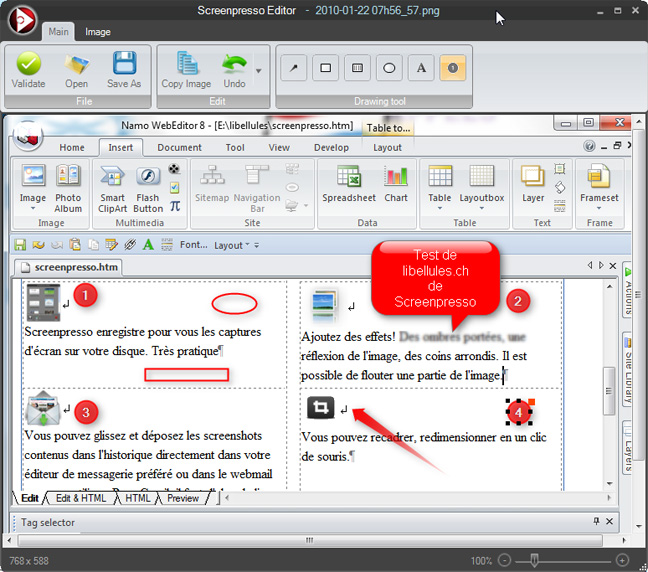The height and width of the screenshot is (572, 648).
Task: Click the green save icon in Namo quick toolbar
Action: click(x=20, y=245)
